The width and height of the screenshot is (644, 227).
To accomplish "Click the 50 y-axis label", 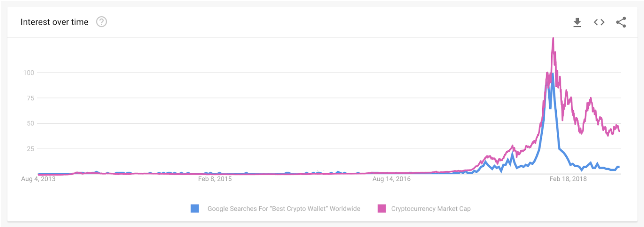I will tap(29, 124).
